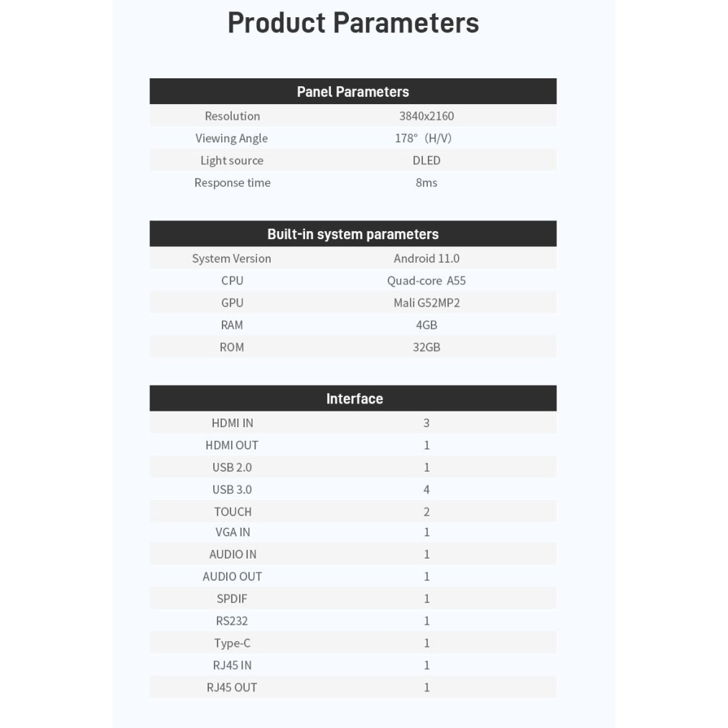Select the Interface section header
Image resolution: width=728 pixels, height=728 pixels.
pyautogui.click(x=354, y=399)
